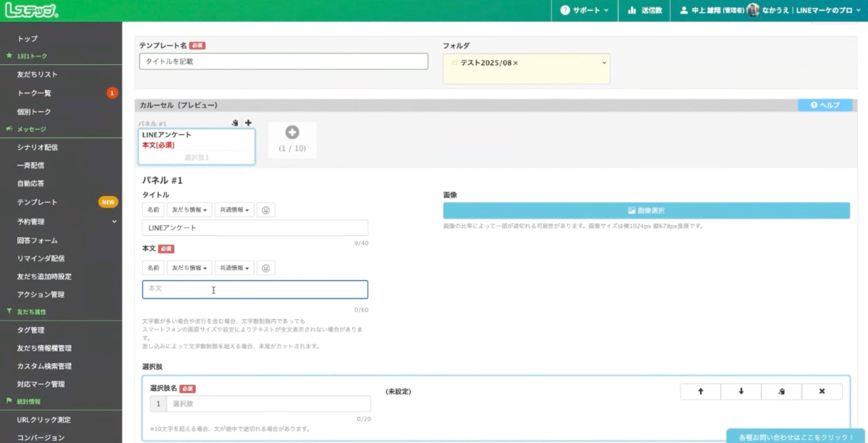868x443 pixels.
Task: Open emoji picker in the 本文 toolbar
Action: [266, 268]
